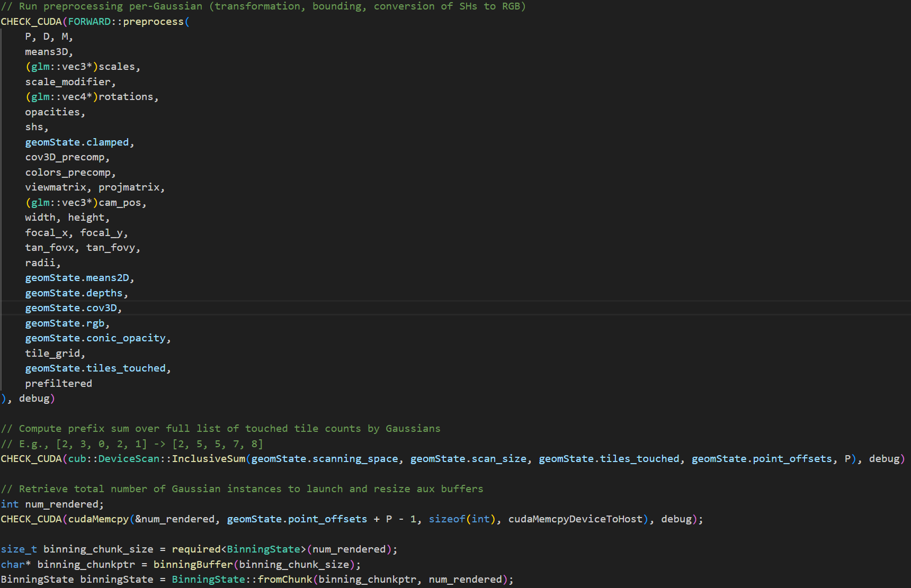911x588 pixels.
Task: Click the 'height' argument
Action: [86, 218]
